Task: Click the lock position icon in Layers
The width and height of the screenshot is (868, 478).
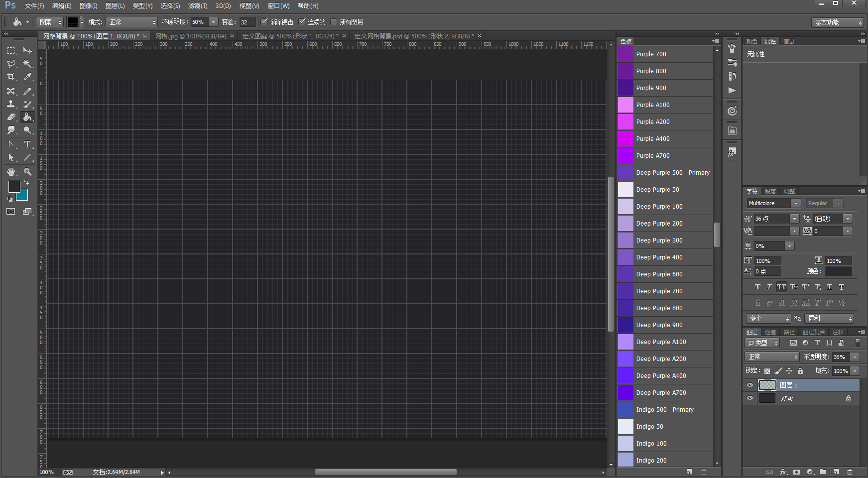Action: [789, 371]
